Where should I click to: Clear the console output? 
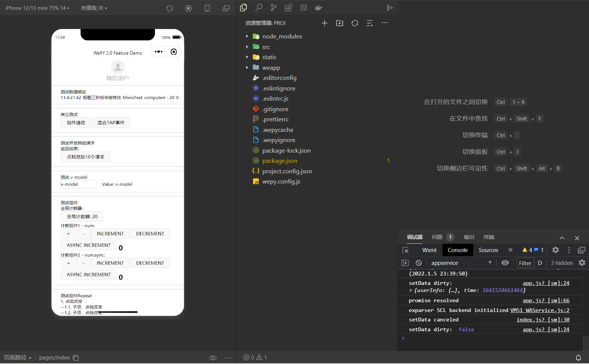[419, 263]
